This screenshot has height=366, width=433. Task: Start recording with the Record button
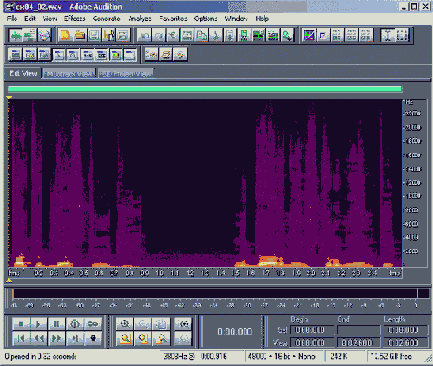[x=93, y=338]
